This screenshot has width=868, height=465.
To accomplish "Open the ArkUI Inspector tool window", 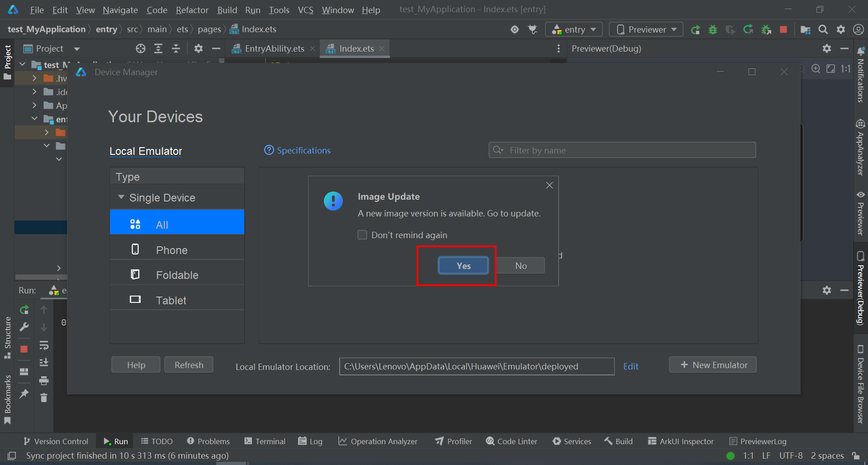I will [681, 441].
